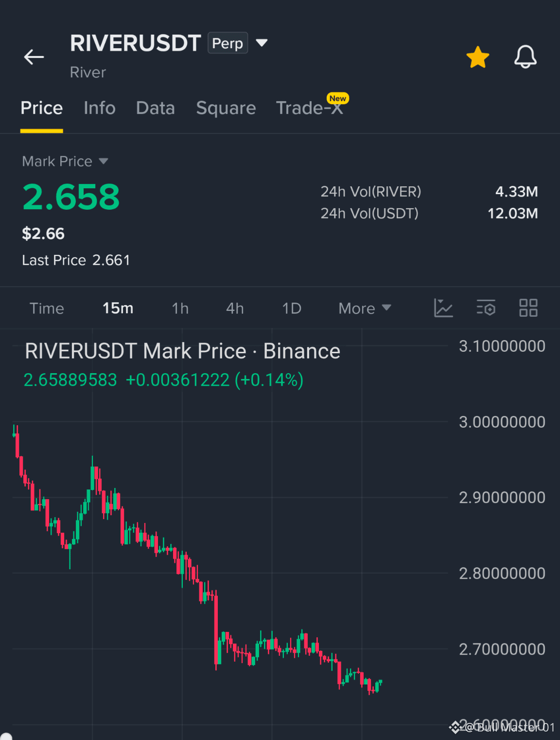Select the 15m interval

pos(118,308)
